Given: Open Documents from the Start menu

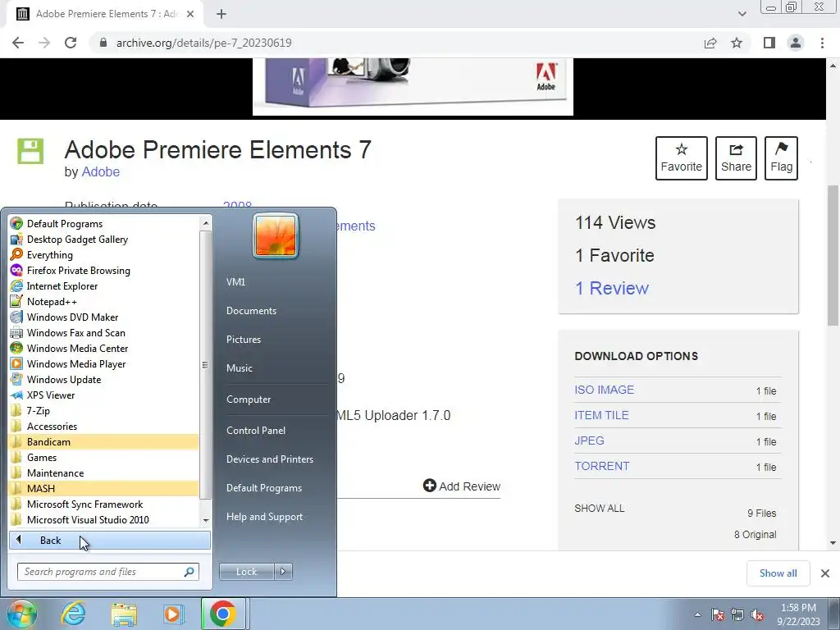Looking at the screenshot, I should click(251, 311).
